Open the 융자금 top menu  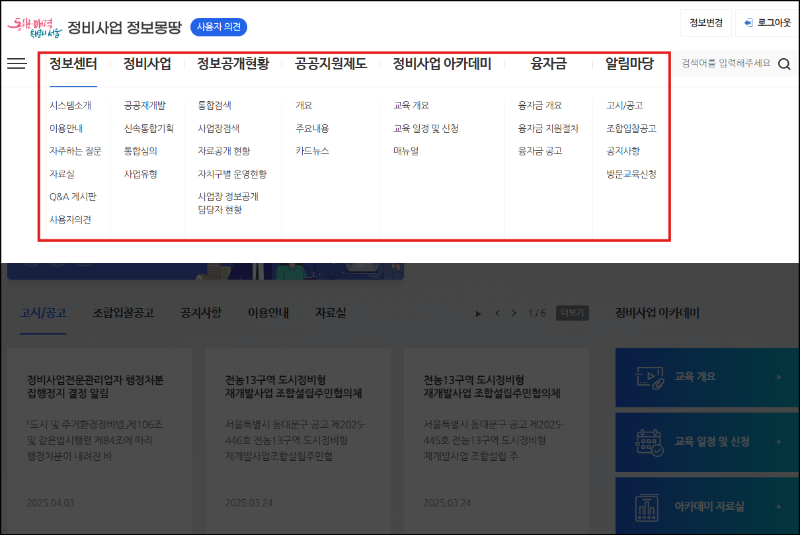(548, 64)
